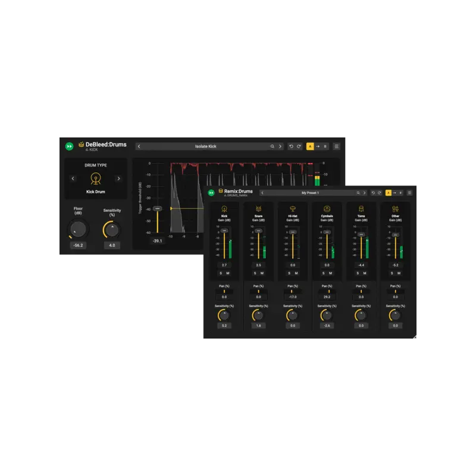Click the Trigger threshold slider handle
The width and height of the screenshot is (476, 476).
(158, 209)
